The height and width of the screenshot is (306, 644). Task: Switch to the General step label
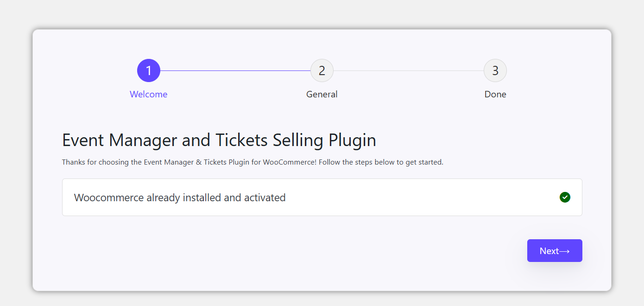pos(322,94)
